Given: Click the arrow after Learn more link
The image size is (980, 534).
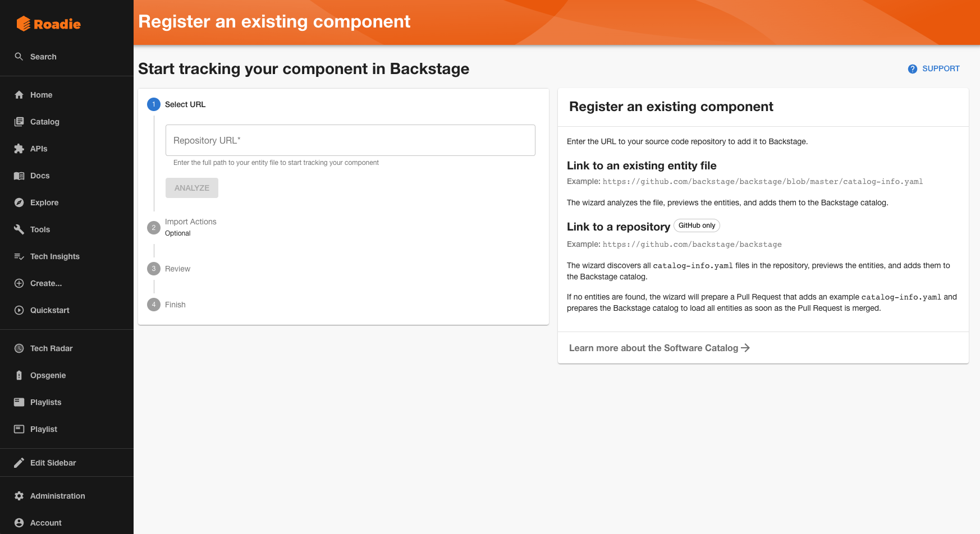Looking at the screenshot, I should coord(745,348).
